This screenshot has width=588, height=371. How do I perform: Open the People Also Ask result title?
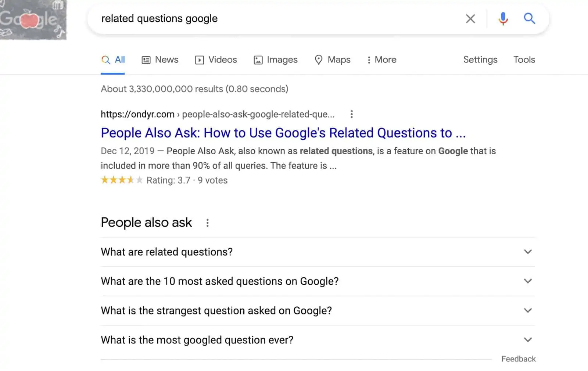[283, 133]
